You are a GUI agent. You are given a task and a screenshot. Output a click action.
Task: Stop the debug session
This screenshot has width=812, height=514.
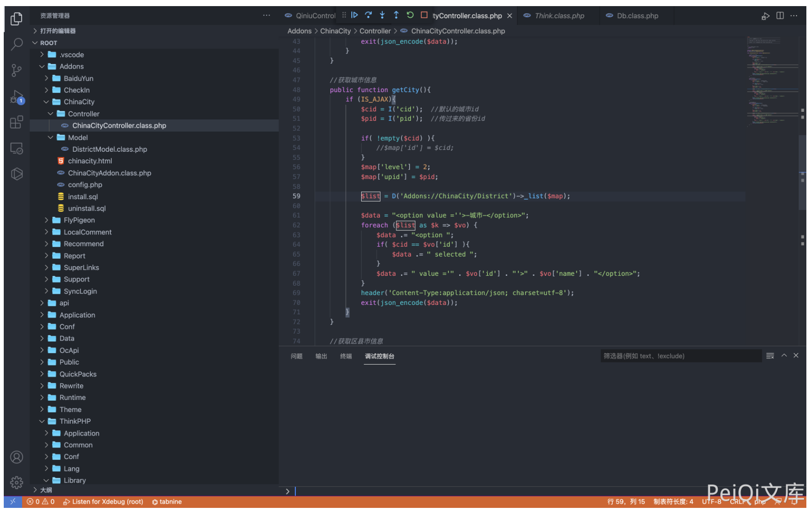[424, 15]
